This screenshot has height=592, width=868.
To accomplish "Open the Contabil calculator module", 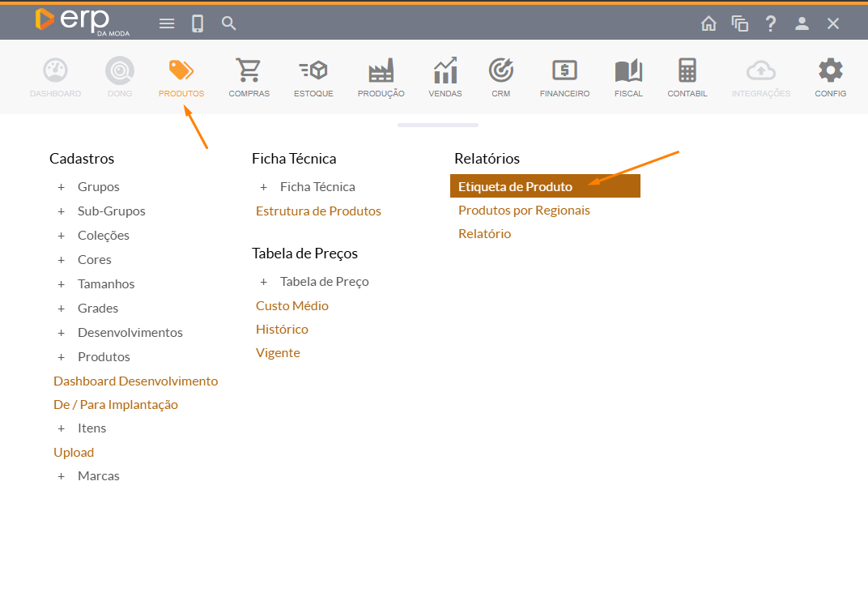I will click(x=687, y=72).
